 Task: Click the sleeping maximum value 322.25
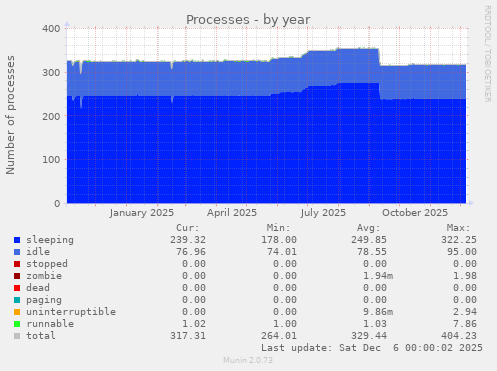click(x=459, y=240)
